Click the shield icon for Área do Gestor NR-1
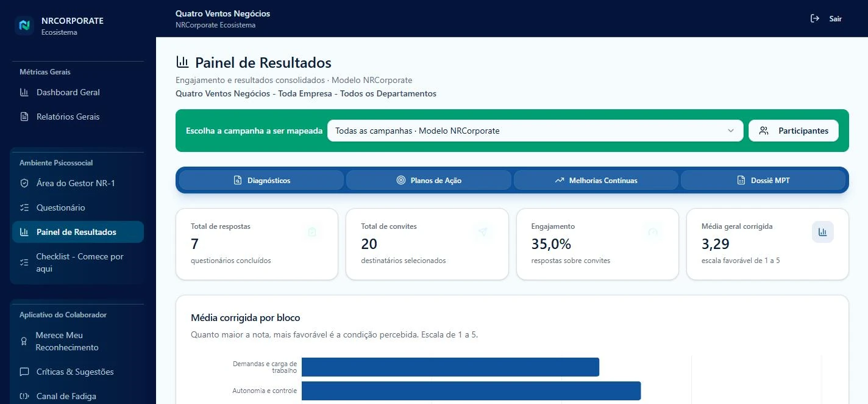This screenshot has width=868, height=404. pos(24,183)
